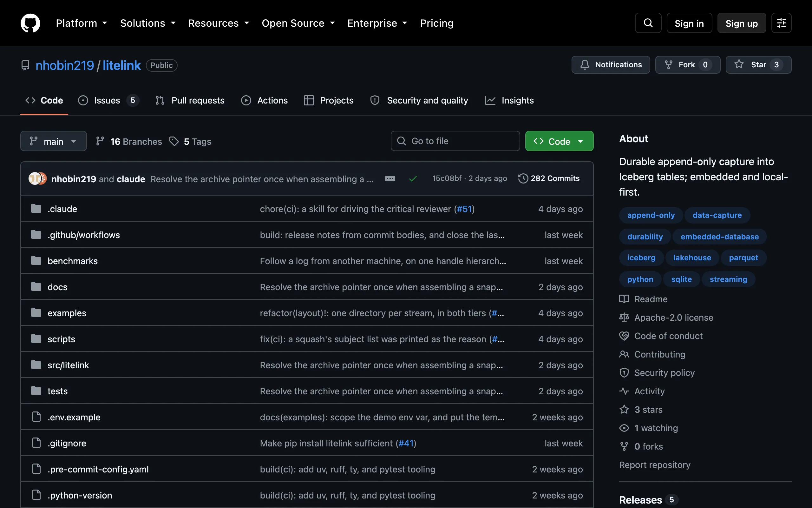This screenshot has height=508, width=812.
Task: Select the data-capture topic tag
Action: pyautogui.click(x=717, y=215)
